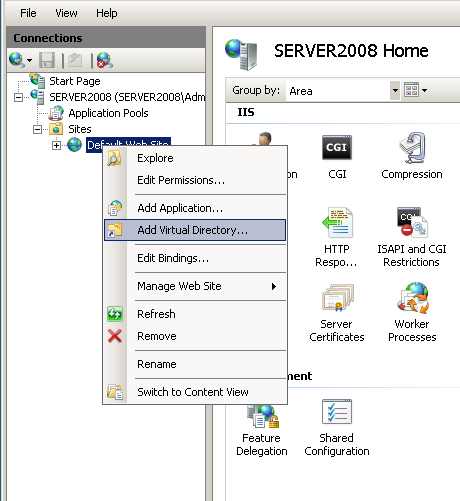Choose Add Virtual Directory in the menu

(195, 230)
